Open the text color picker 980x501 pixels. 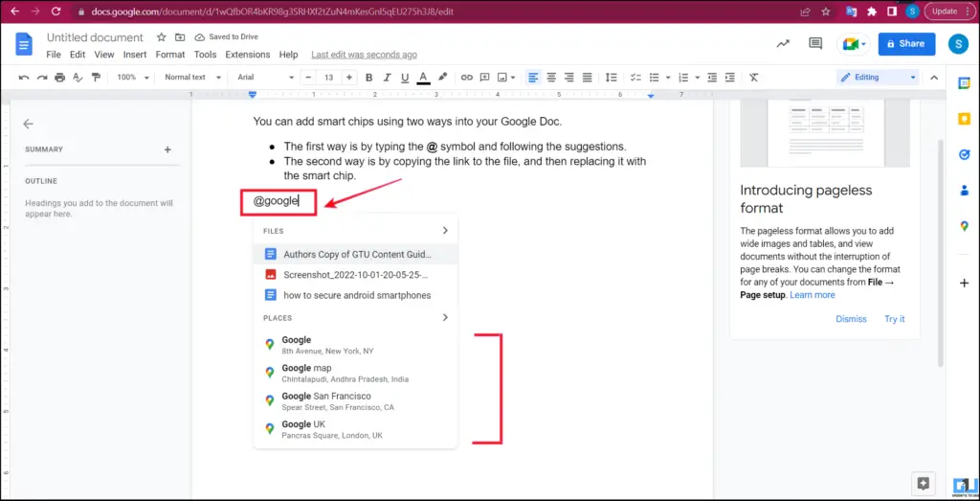[x=423, y=78]
